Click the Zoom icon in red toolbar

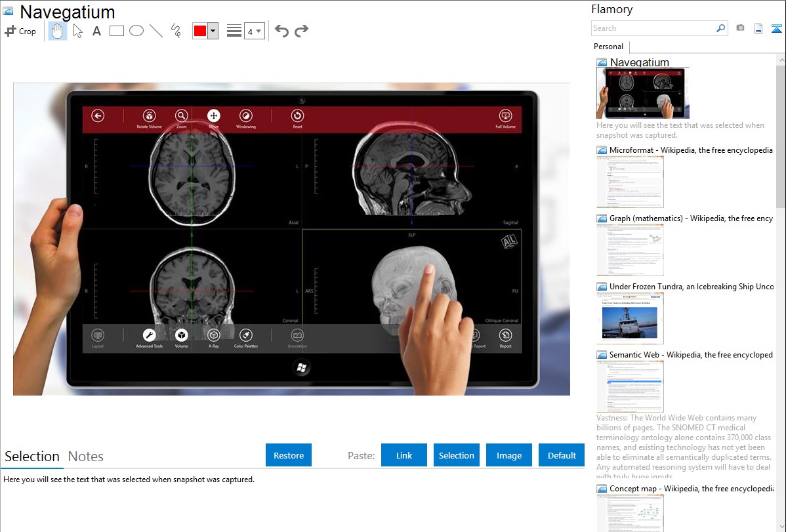pyautogui.click(x=182, y=116)
